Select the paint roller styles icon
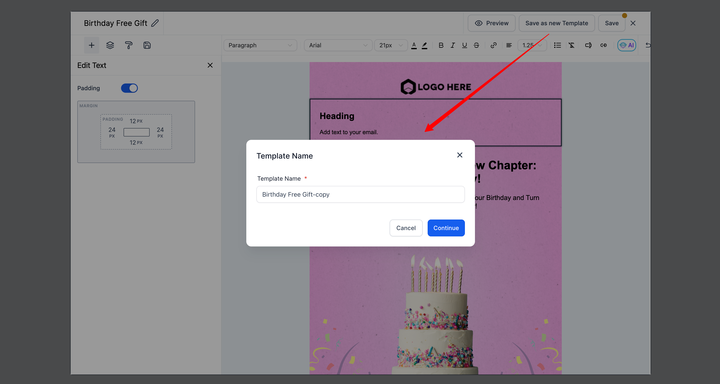Image resolution: width=720 pixels, height=384 pixels. click(129, 45)
